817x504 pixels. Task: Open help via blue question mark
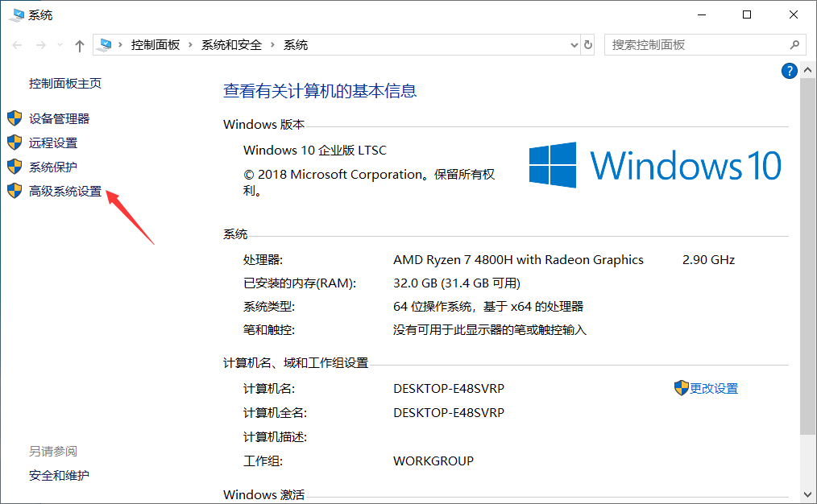[790, 71]
